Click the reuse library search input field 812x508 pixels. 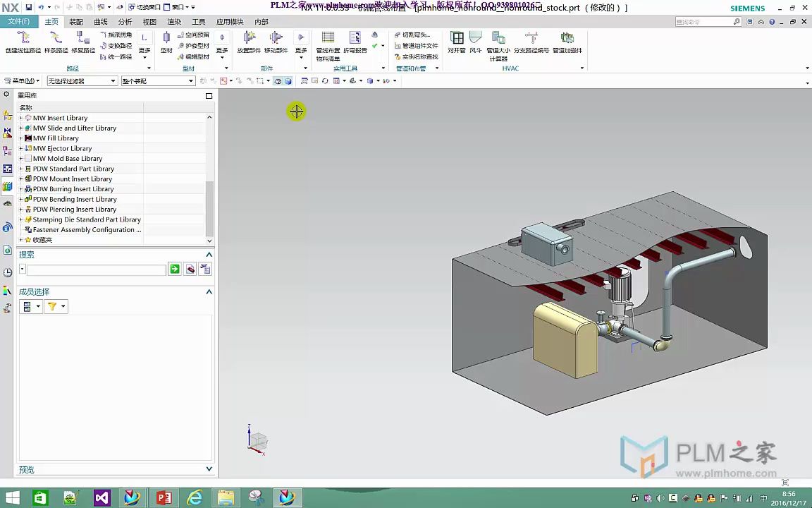(97, 270)
